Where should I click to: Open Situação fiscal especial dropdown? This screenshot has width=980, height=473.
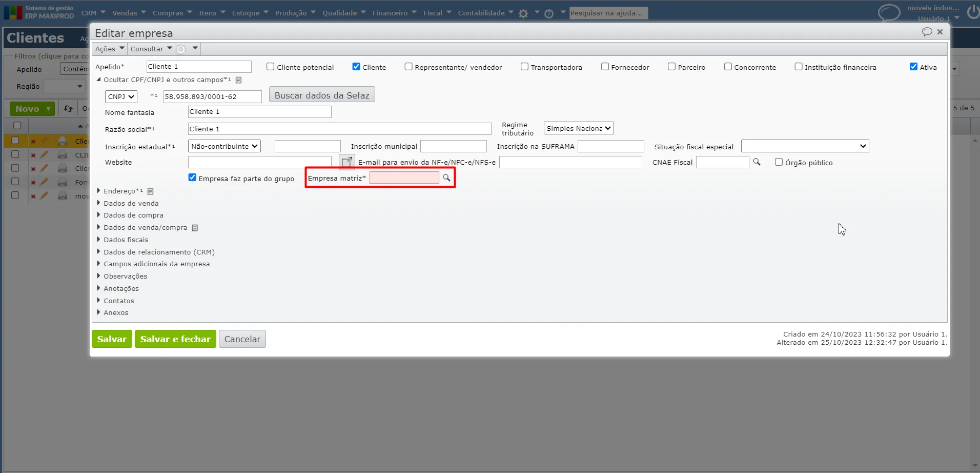coord(805,146)
